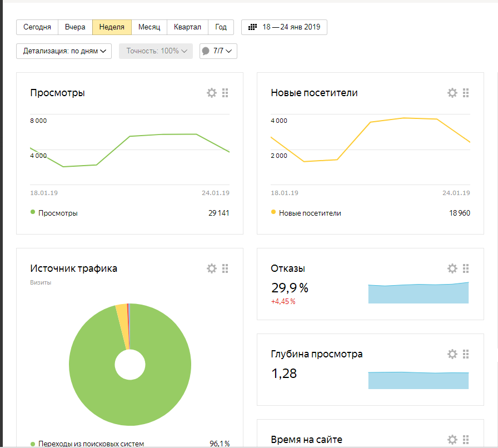Viewport: 498px width, 448px height.
Task: Select the Год period tab
Action: (x=221, y=27)
